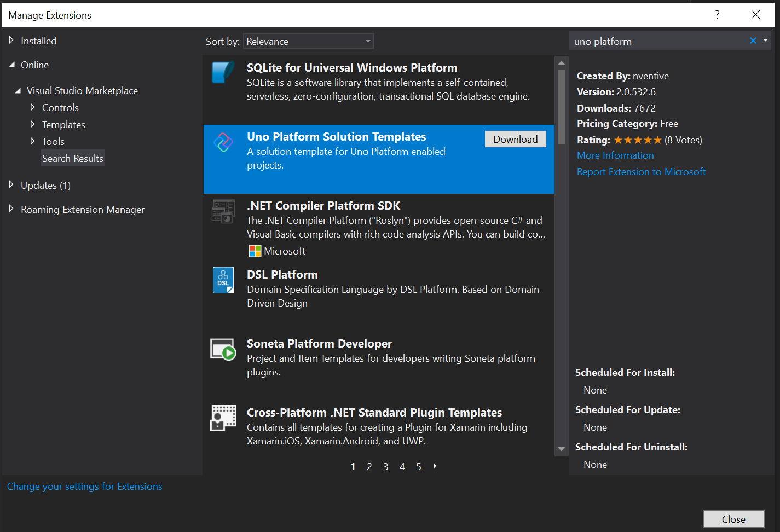Open Change your settings for Extensions link
Image resolution: width=780 pixels, height=532 pixels.
[x=85, y=487]
